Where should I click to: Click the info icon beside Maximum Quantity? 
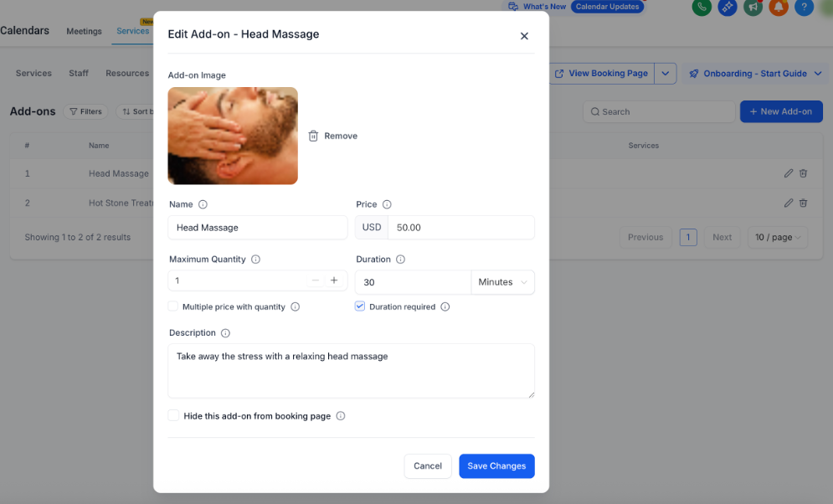pos(256,260)
